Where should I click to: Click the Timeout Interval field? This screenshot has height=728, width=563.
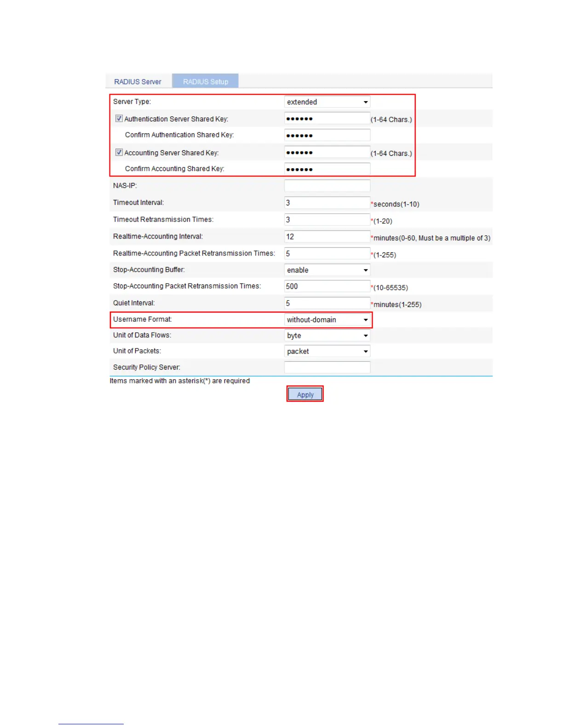tap(327, 203)
